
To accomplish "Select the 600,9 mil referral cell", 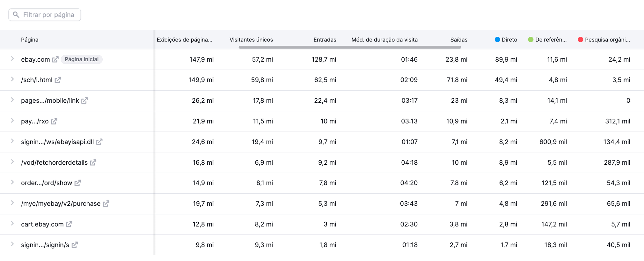I will pos(553,142).
